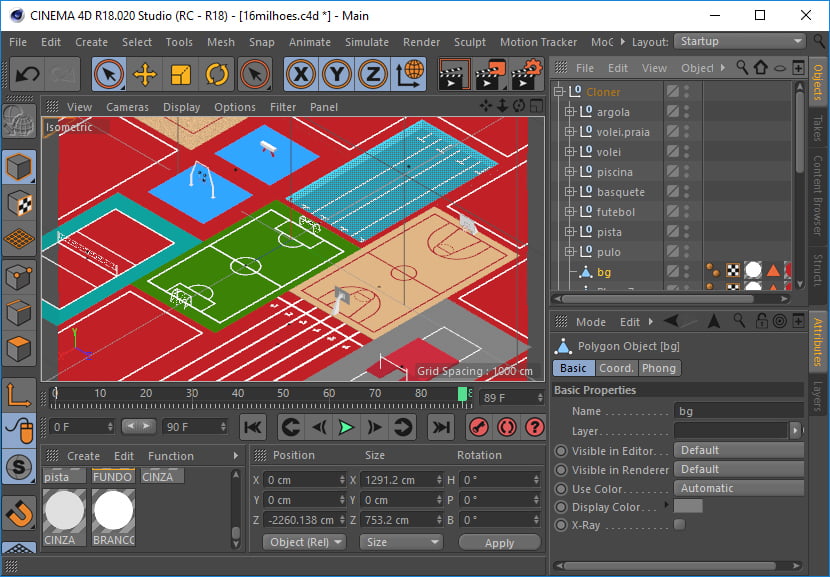Select the Move tool
This screenshot has height=577, width=830.
tap(145, 74)
